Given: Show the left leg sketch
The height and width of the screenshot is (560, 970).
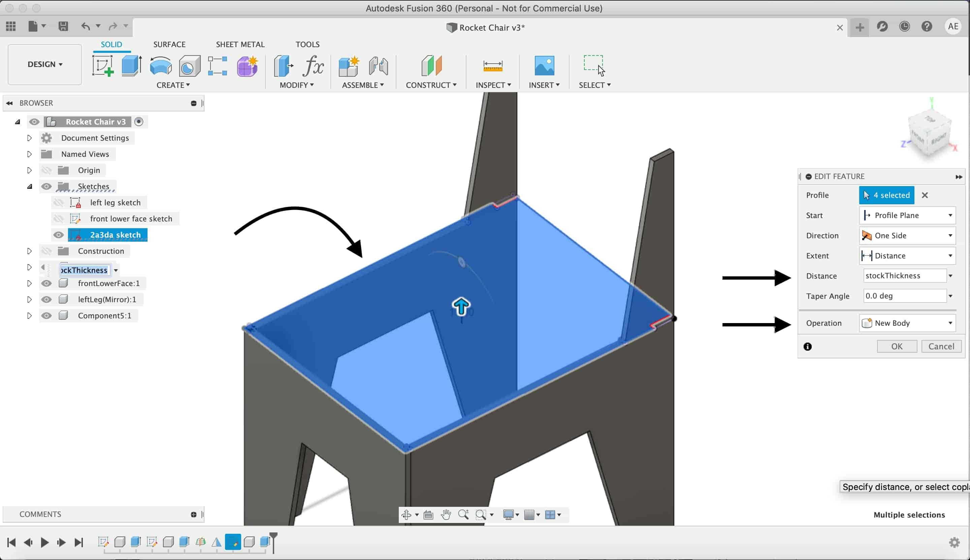Looking at the screenshot, I should click(59, 203).
